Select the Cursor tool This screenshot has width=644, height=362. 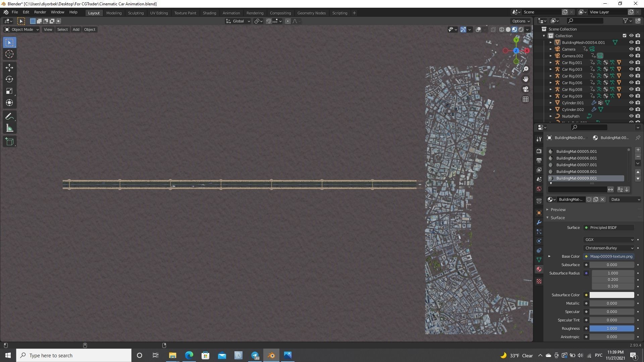point(9,54)
